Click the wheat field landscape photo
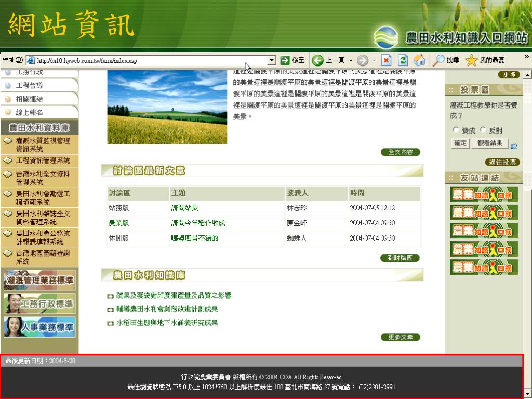This screenshot has height=399, width=532. [167, 107]
